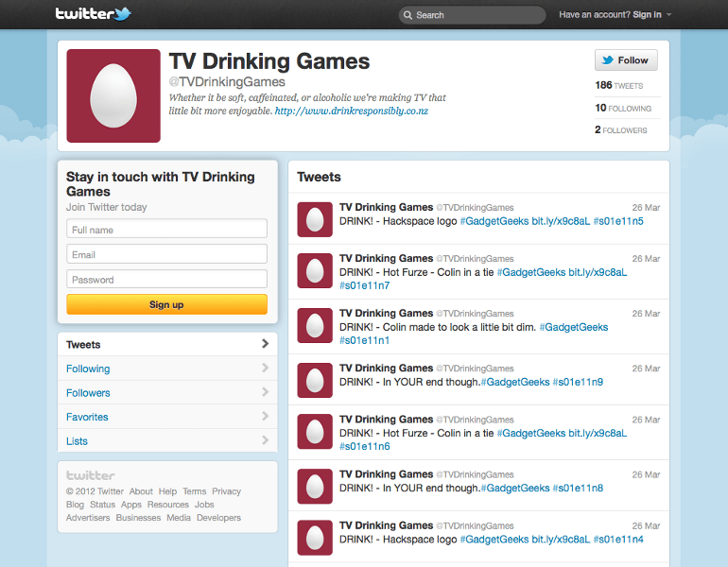728x567 pixels.
Task: Focus the Search field
Action: pyautogui.click(x=472, y=15)
